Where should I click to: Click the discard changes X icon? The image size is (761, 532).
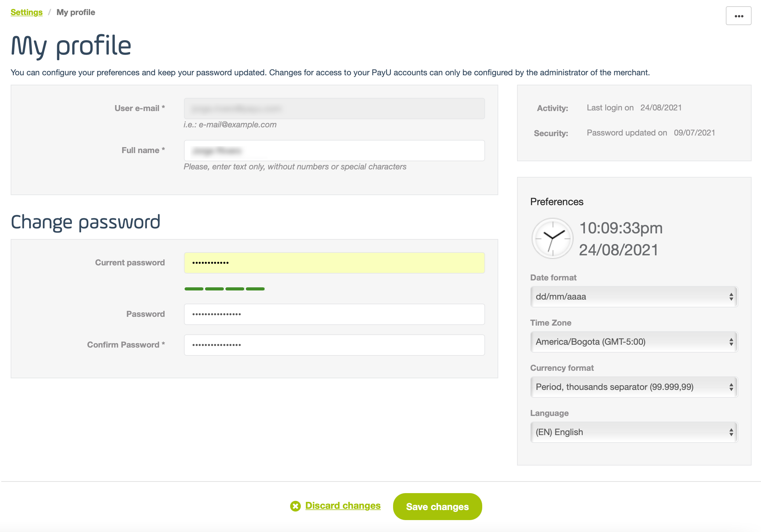[x=295, y=506]
